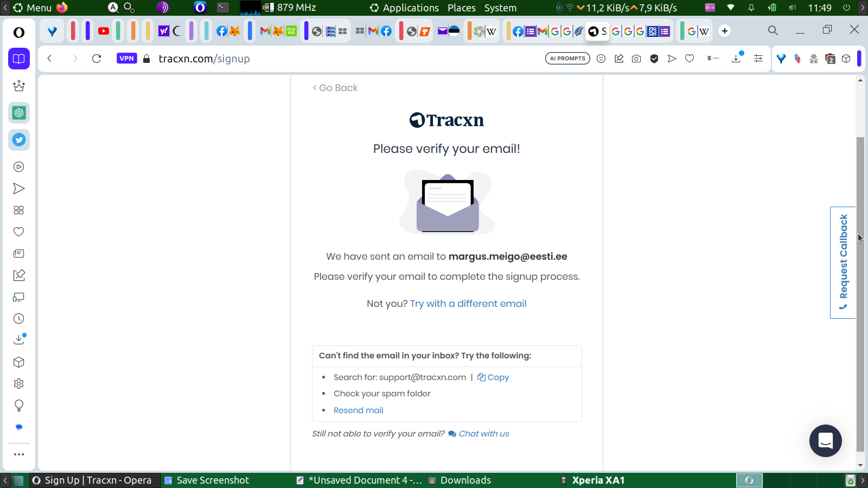Click the Go Back link
The height and width of the screenshot is (488, 868).
pyautogui.click(x=335, y=88)
